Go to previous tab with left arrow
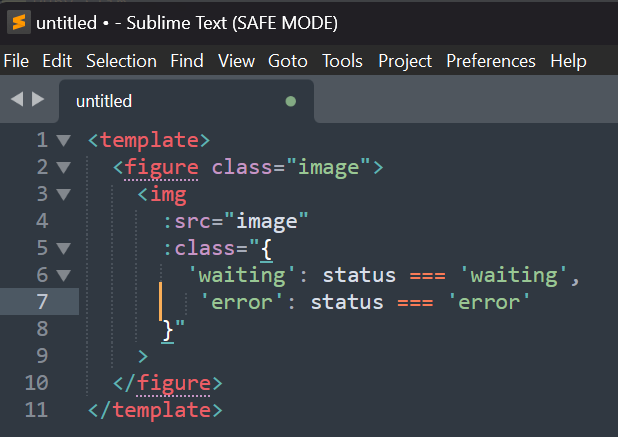 click(x=17, y=99)
